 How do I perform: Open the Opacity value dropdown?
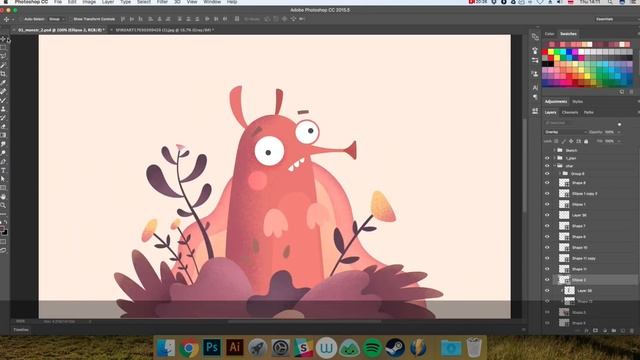click(618, 132)
